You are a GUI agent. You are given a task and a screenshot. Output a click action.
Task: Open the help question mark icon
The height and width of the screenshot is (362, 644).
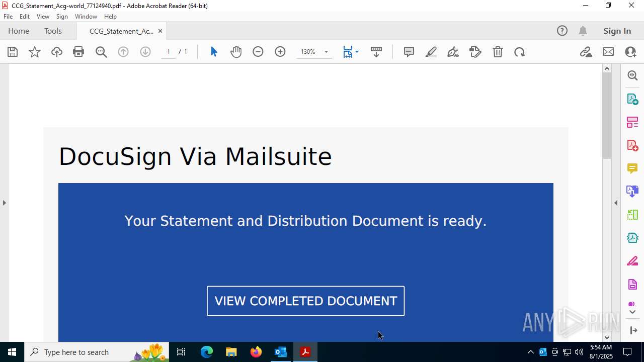pos(562,31)
